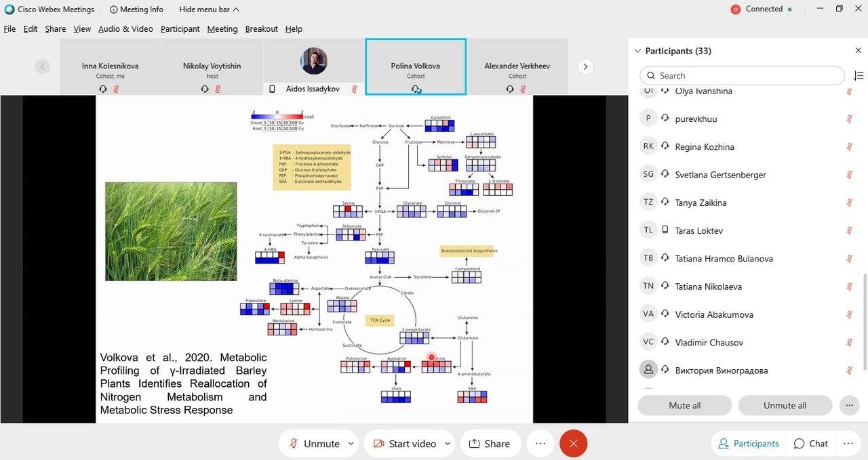
Task: Start video with the camera button
Action: coord(404,444)
